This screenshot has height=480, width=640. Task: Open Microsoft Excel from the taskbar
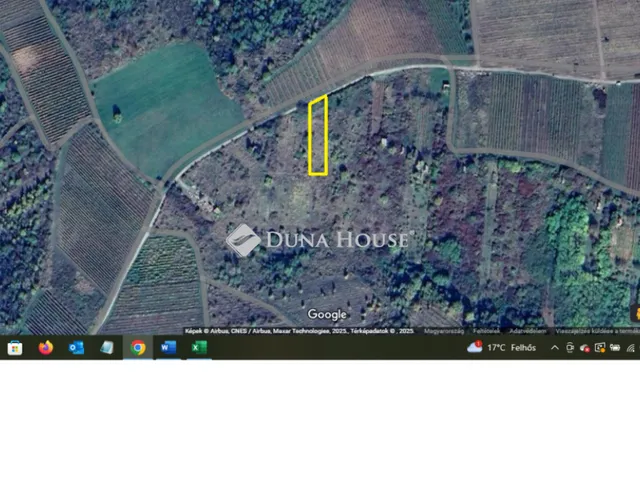pos(198,348)
